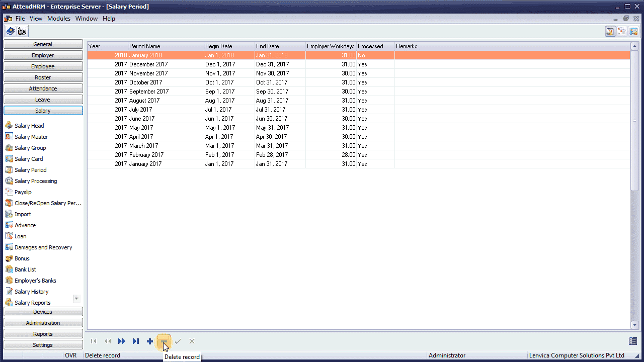Expand the Settings section

pyautogui.click(x=43, y=345)
